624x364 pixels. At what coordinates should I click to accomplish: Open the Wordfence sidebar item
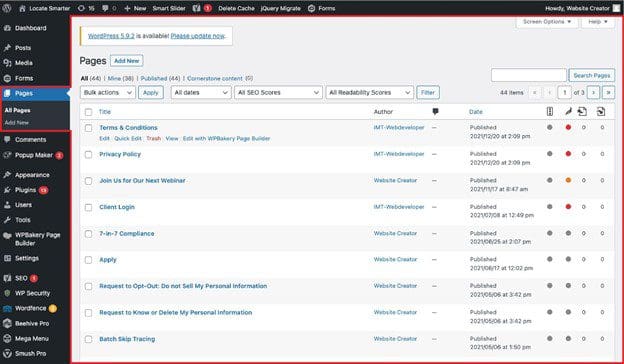(30, 308)
